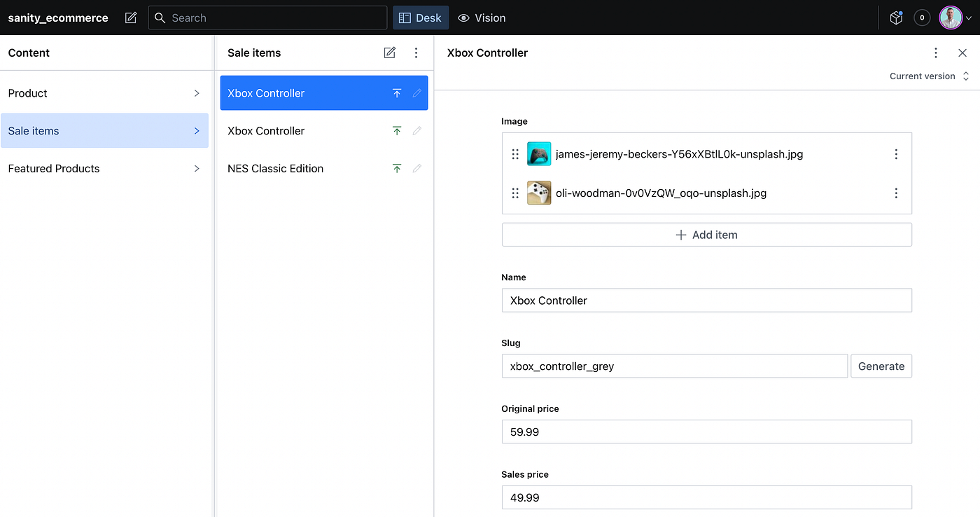The image size is (980, 517).
Task: Click publish status icon on second Xbox Controller
Action: [397, 131]
